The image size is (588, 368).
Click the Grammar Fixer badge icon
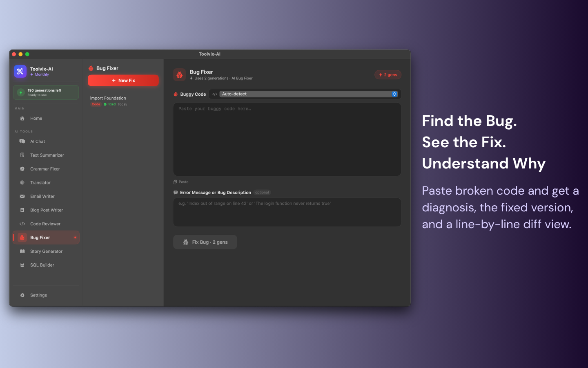22,169
